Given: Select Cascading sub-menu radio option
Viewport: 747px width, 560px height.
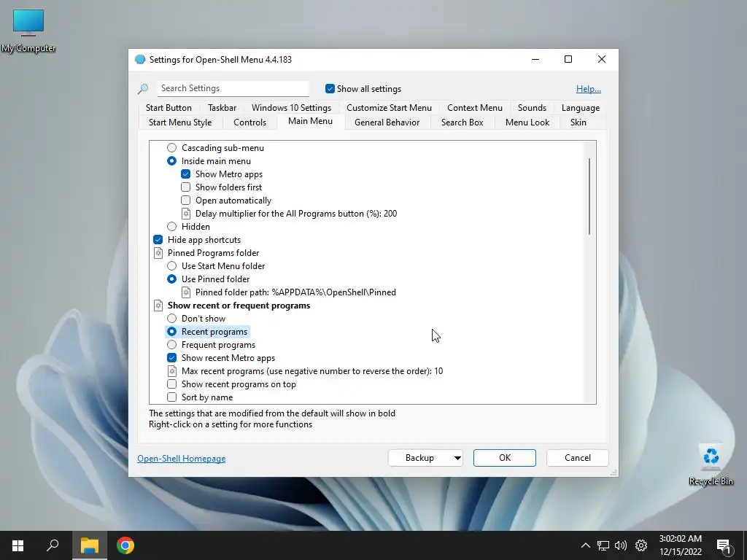Looking at the screenshot, I should (x=171, y=147).
